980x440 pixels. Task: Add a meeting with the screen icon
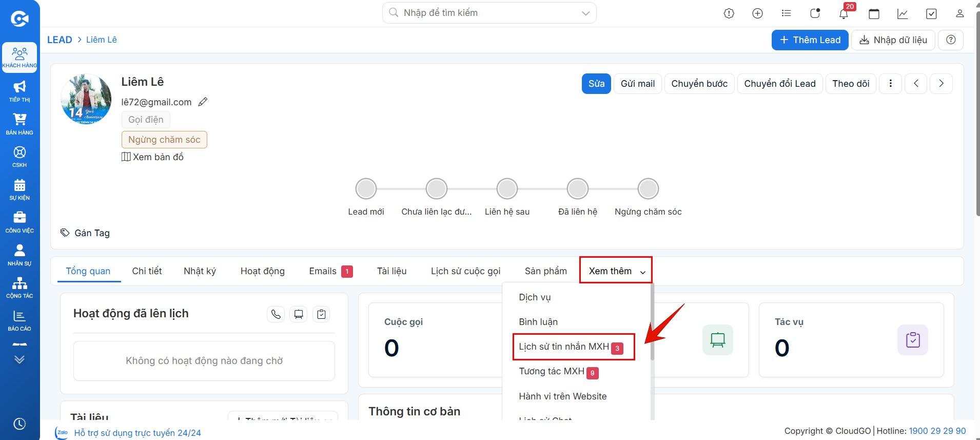299,314
